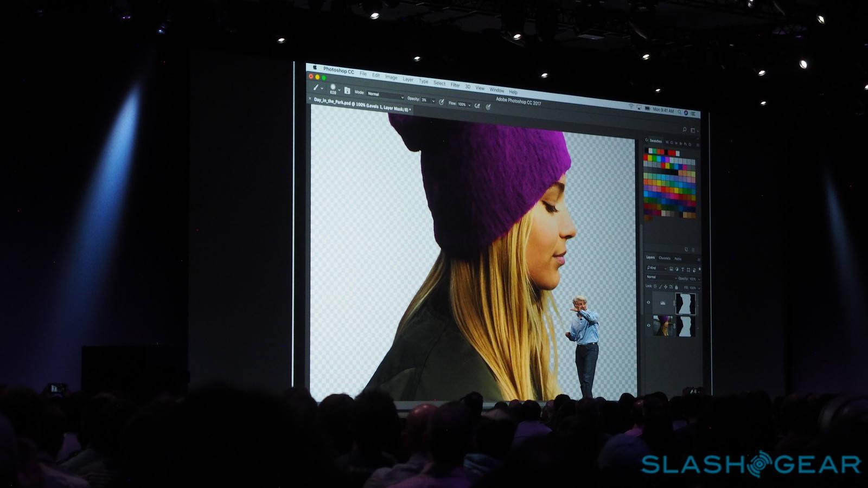Open the workspace switcher icon
Screen dimensions: 868x488
693,131
